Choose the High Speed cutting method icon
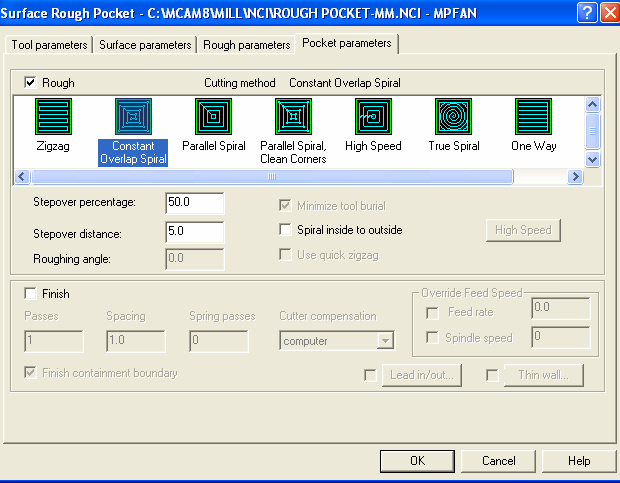 point(373,117)
